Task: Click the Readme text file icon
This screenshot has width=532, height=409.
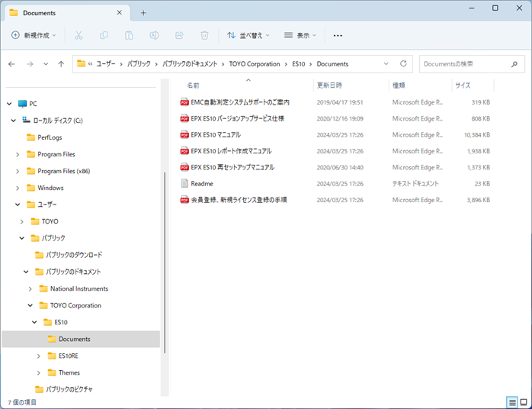Action: pyautogui.click(x=184, y=184)
